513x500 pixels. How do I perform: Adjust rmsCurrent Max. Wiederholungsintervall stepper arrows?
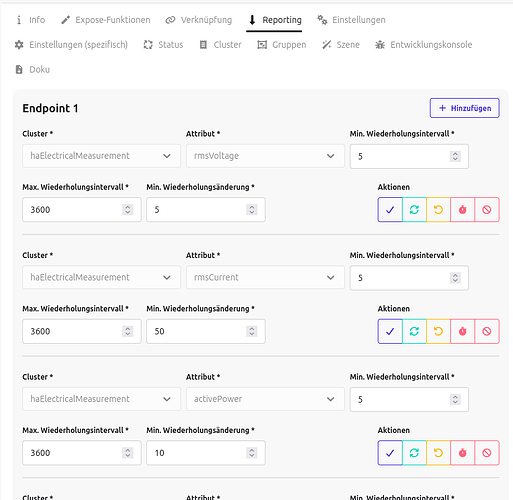(x=128, y=331)
